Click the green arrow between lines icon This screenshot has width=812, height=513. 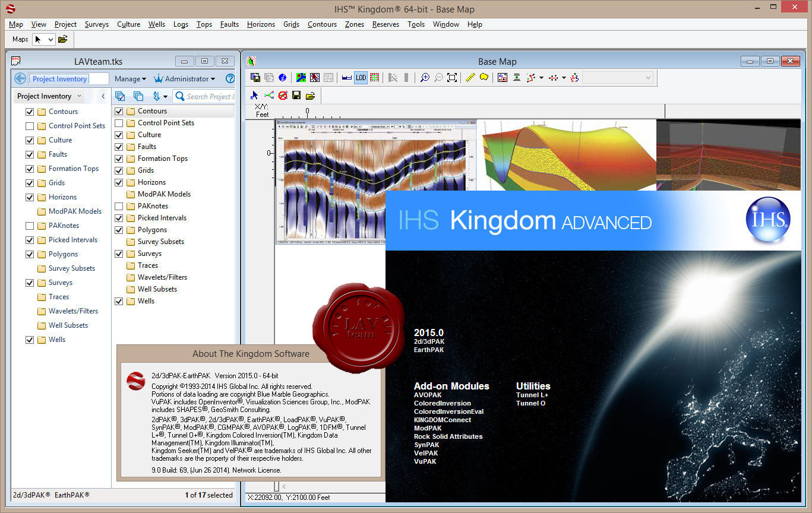click(x=517, y=78)
